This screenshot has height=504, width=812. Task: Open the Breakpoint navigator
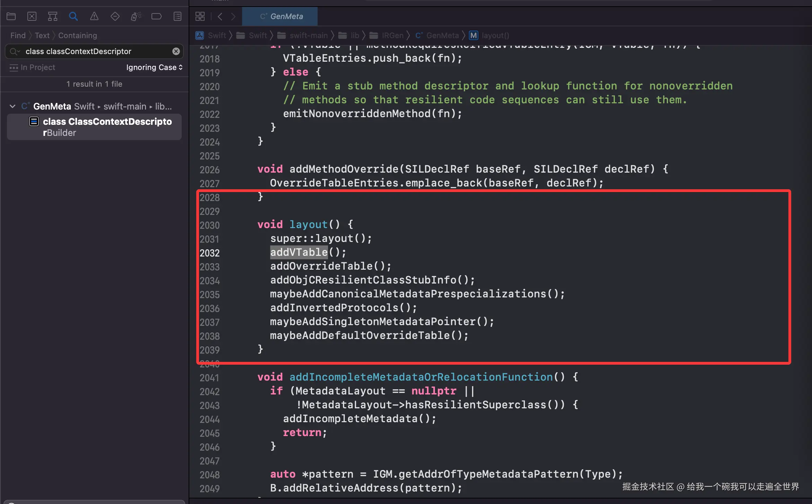click(x=156, y=16)
